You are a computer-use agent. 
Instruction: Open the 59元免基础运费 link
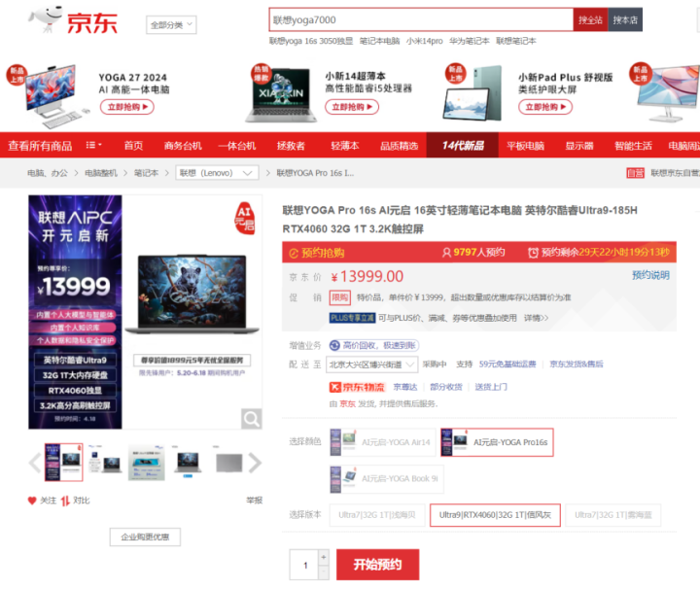[507, 364]
